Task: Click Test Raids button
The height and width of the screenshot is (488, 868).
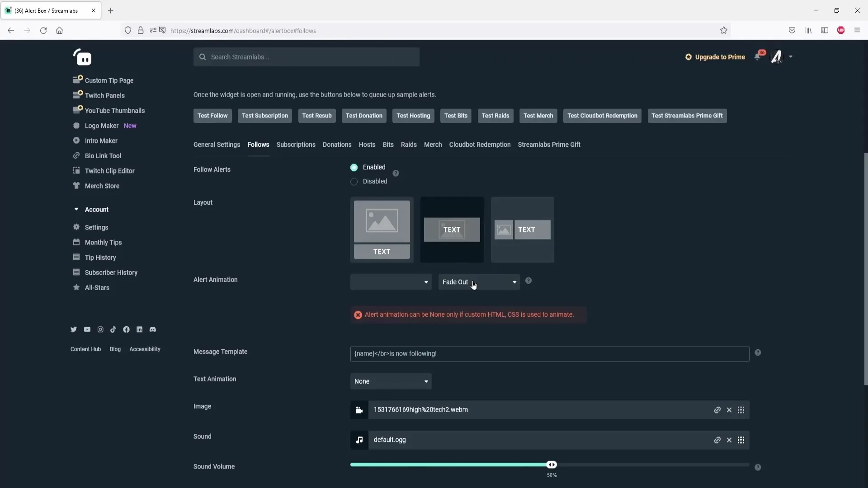Action: [495, 116]
